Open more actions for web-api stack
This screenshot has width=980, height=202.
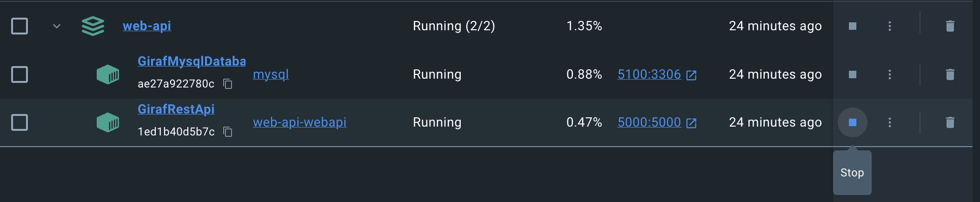click(889, 26)
